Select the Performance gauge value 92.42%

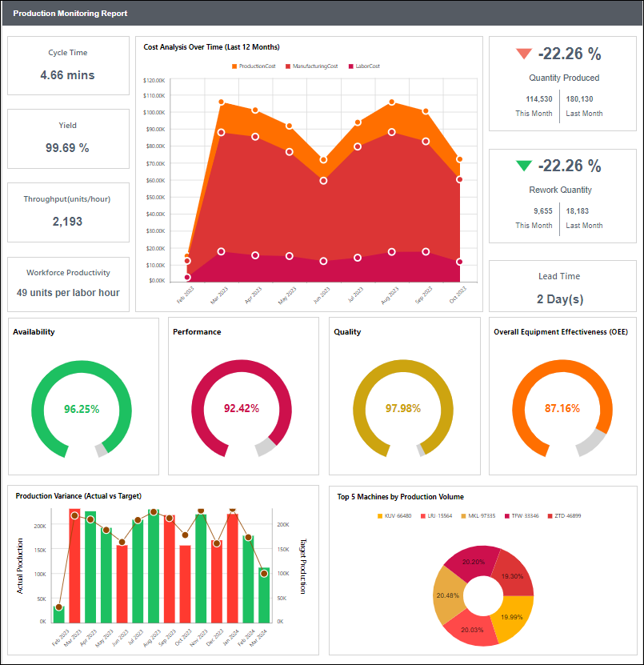point(242,408)
